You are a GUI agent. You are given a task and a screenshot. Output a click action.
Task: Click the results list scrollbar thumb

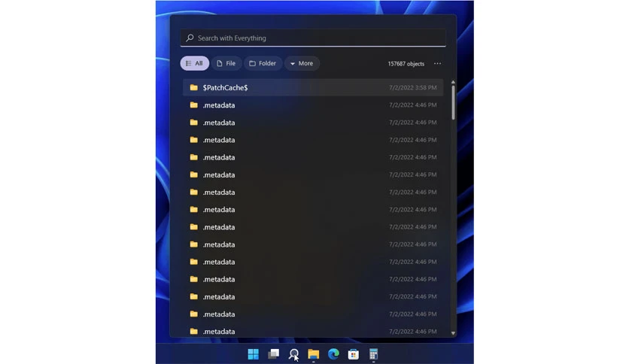coord(453,102)
